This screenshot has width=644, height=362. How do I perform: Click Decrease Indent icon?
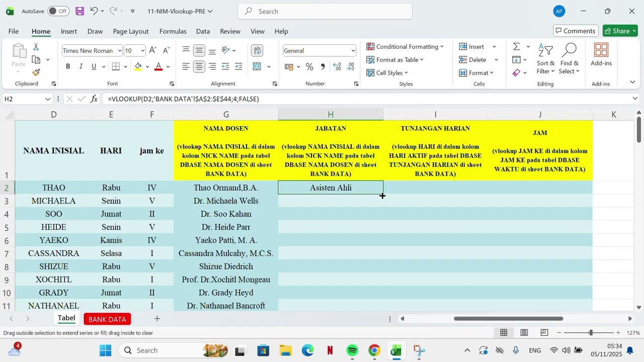[225, 66]
